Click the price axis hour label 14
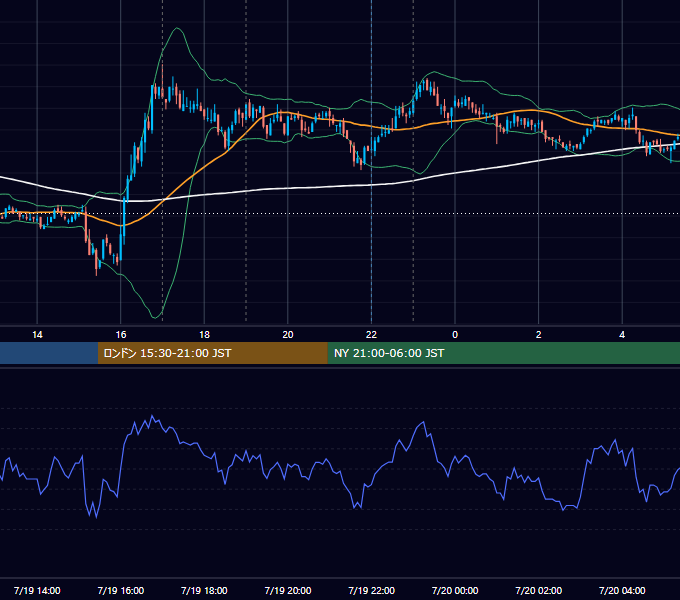Image resolution: width=680 pixels, height=600 pixels. [x=37, y=335]
